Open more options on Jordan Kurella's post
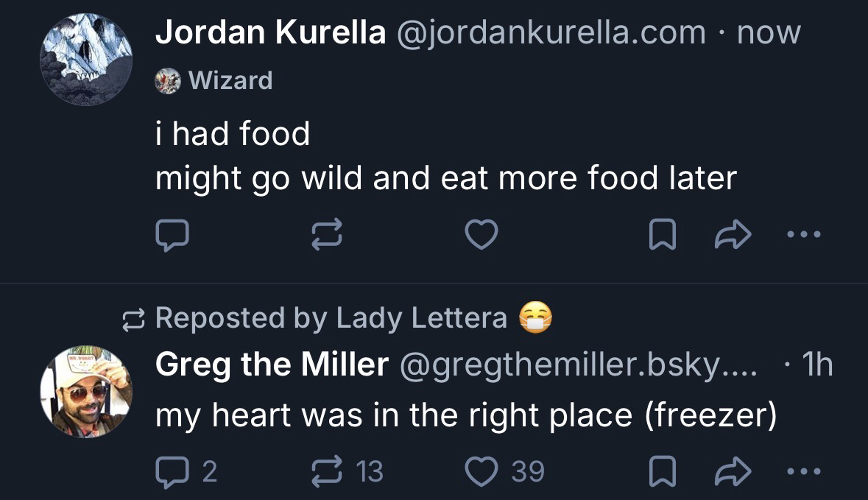The image size is (868, 500). pos(802,235)
